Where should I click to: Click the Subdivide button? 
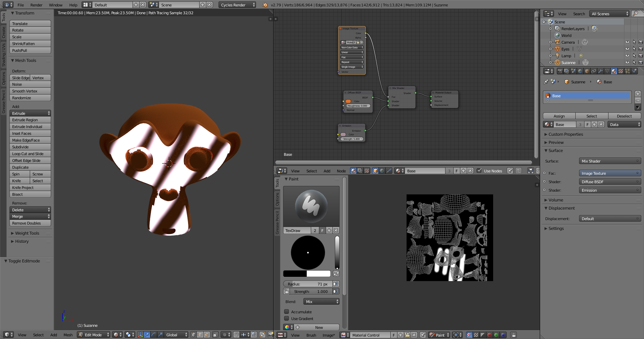(x=30, y=147)
